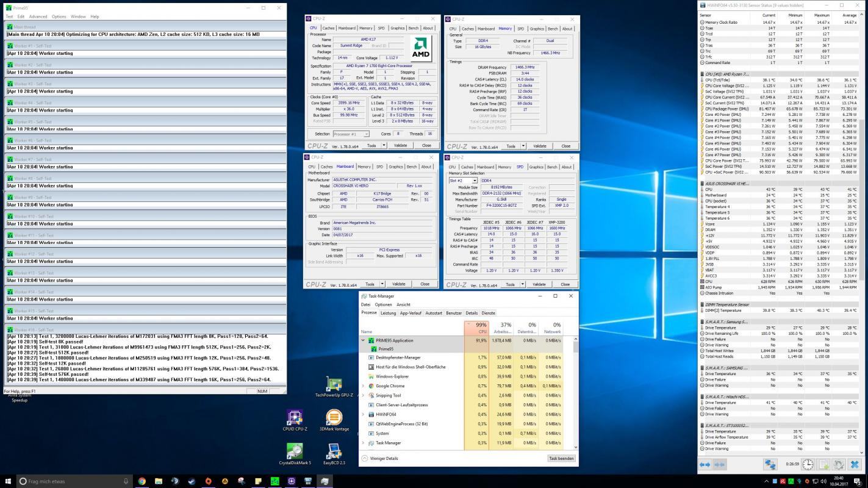Image resolution: width=868 pixels, height=488 pixels.
Task: Expand Snipping Tool process group
Action: point(363,395)
